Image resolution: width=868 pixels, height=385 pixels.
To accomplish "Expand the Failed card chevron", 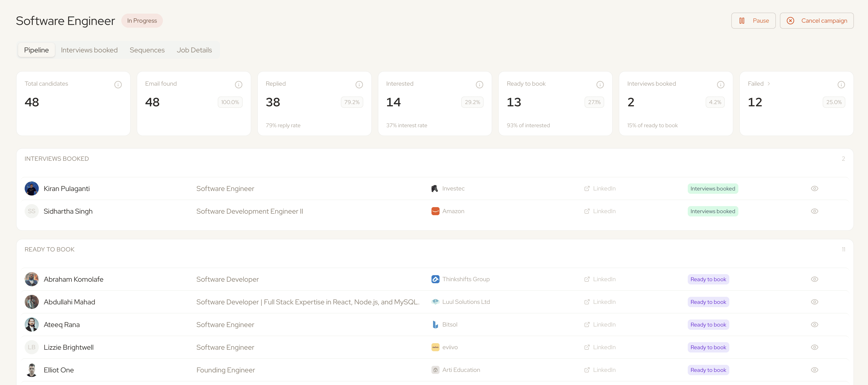I will click(769, 84).
